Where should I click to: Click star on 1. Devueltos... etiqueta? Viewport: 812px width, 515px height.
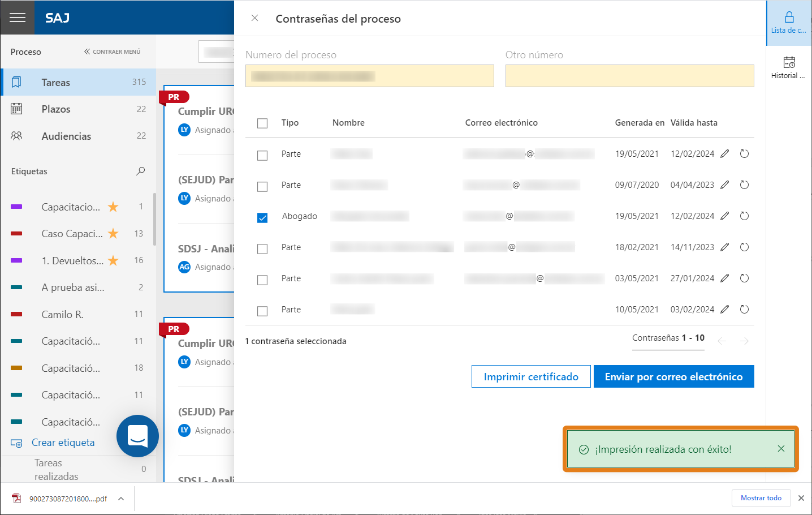113,260
